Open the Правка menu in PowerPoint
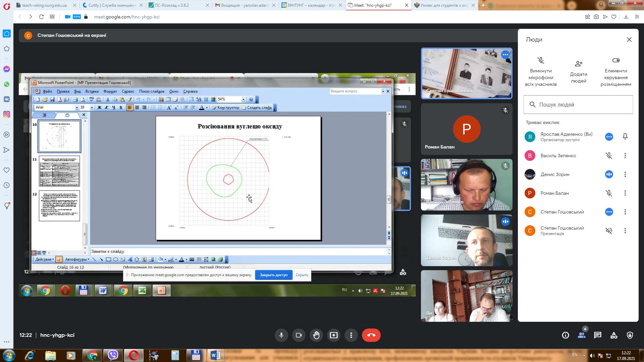644x362 pixels. pyautogui.click(x=63, y=92)
